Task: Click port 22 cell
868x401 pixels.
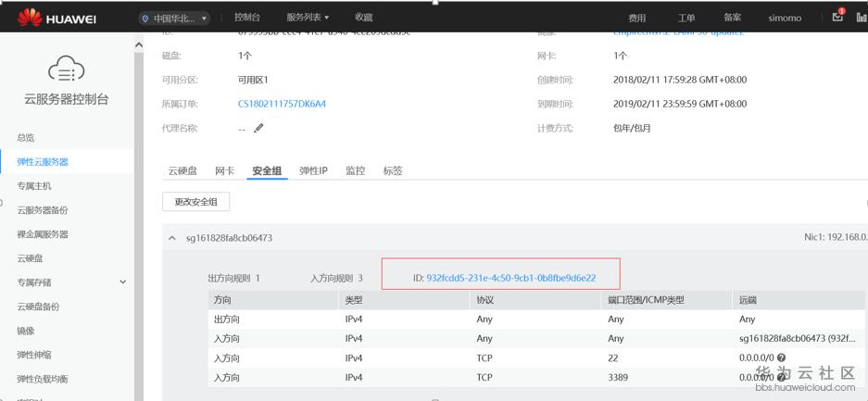Action: pos(613,357)
